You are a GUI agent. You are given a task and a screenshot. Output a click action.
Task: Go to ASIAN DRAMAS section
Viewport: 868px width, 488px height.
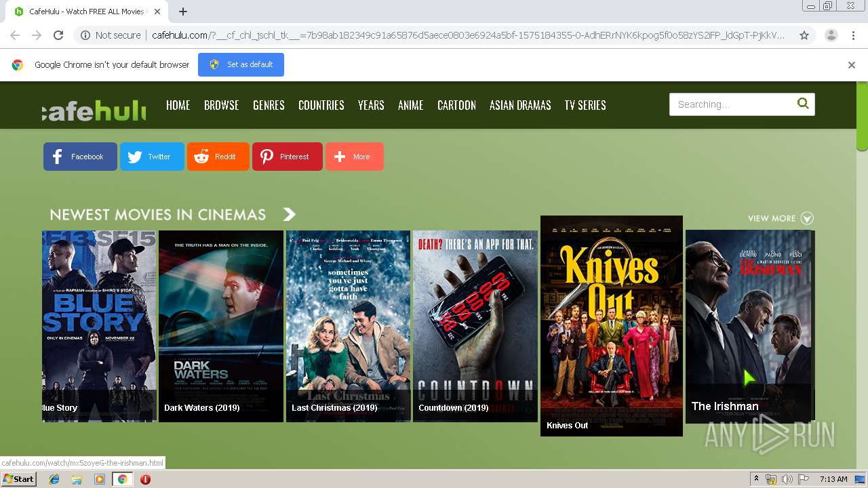[x=520, y=105]
